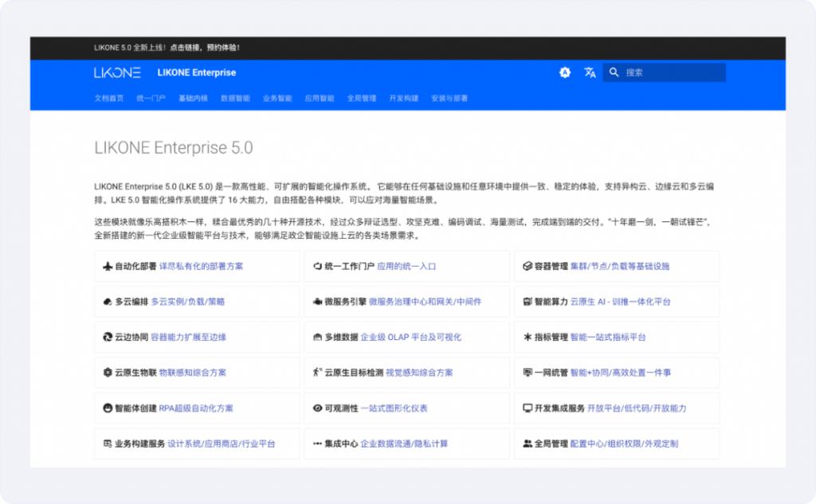Click the chip icon beside 云原生物联
Viewport: 816px width, 504px height.
coord(108,373)
